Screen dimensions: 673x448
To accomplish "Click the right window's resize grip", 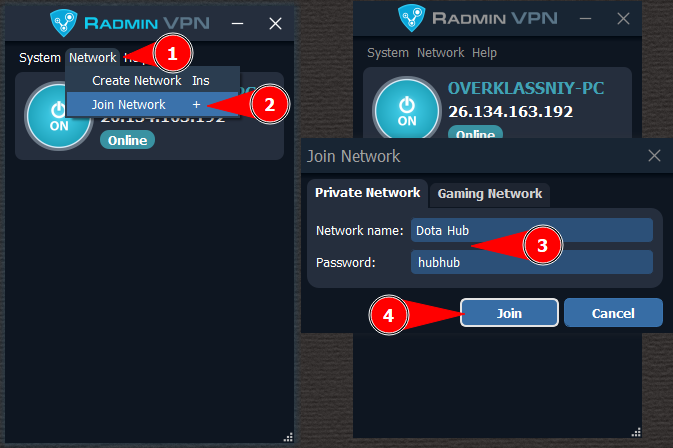I will [636, 432].
